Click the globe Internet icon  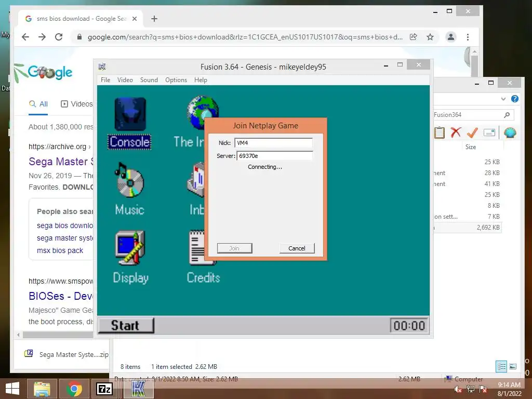(x=202, y=112)
